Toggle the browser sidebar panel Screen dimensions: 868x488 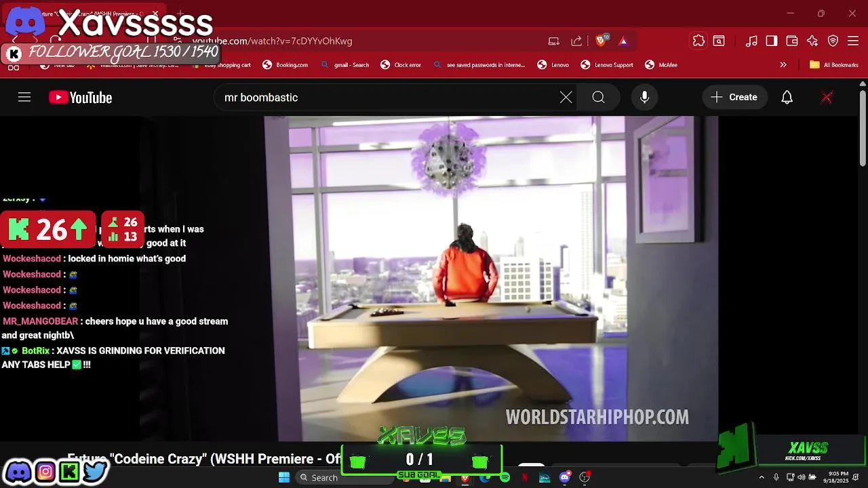click(x=772, y=41)
